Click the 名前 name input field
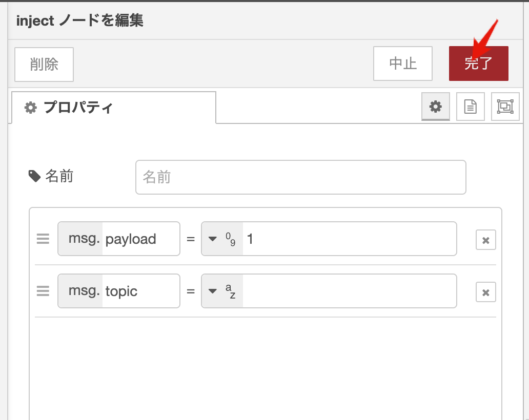This screenshot has width=529, height=420. click(x=300, y=177)
